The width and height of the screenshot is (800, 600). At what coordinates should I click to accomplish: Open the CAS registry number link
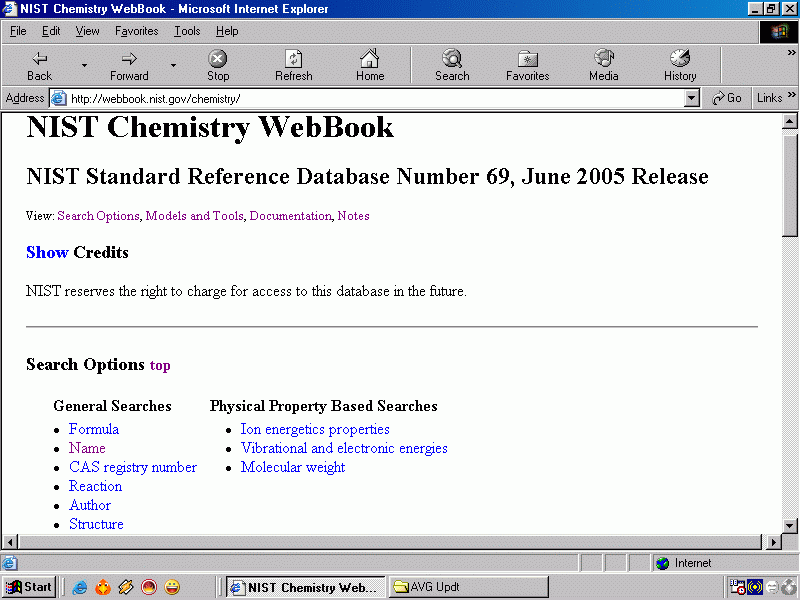133,467
